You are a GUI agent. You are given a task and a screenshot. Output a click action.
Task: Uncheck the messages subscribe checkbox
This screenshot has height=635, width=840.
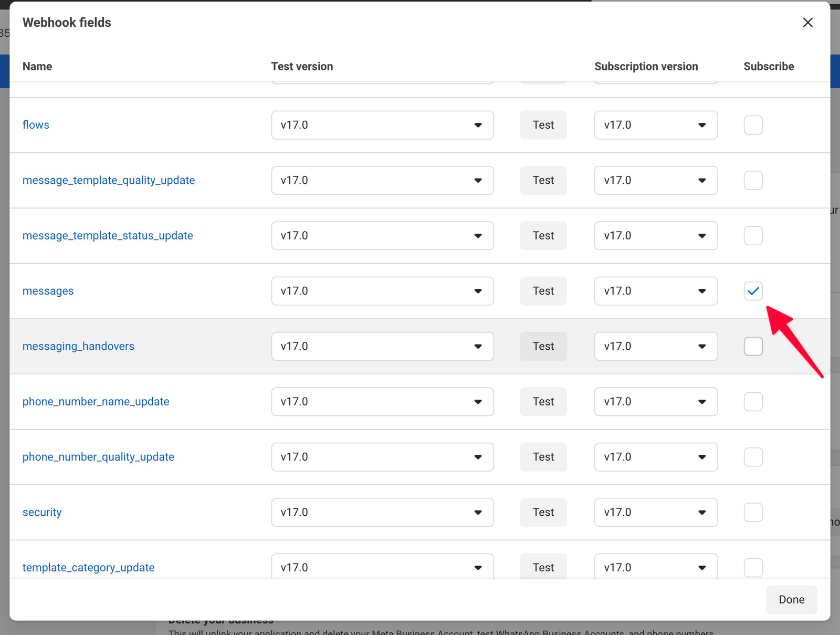coord(753,291)
